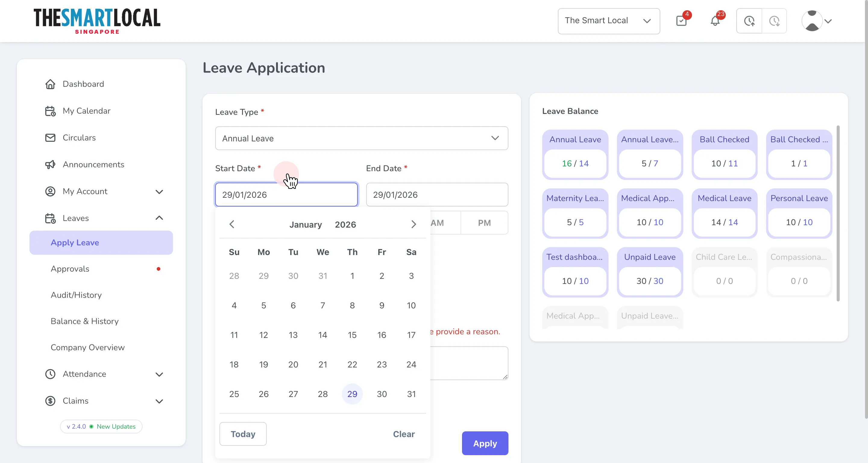868x463 pixels.
Task: Click the Personal Leave 10 / 10 card
Action: click(799, 214)
